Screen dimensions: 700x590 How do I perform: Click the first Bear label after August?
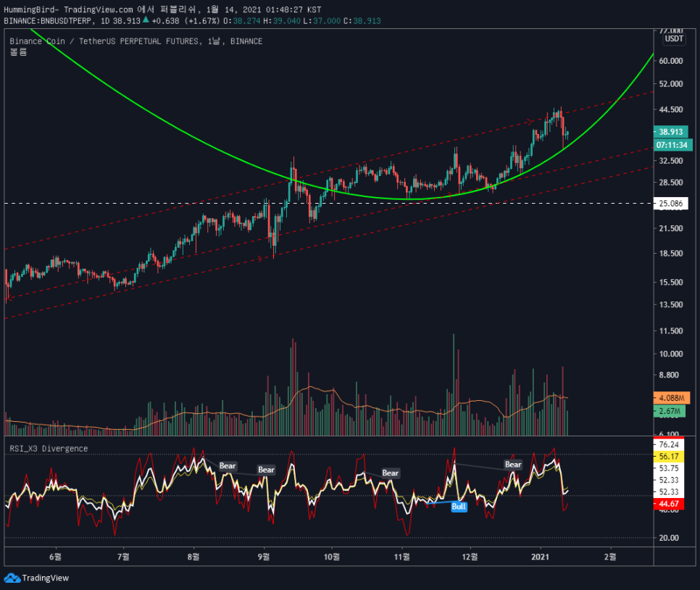228,466
